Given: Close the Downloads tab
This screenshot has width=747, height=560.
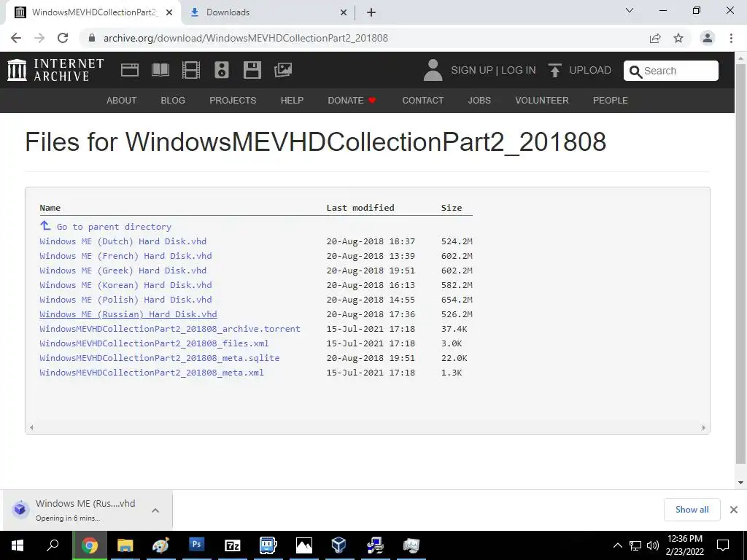Looking at the screenshot, I should tap(344, 13).
